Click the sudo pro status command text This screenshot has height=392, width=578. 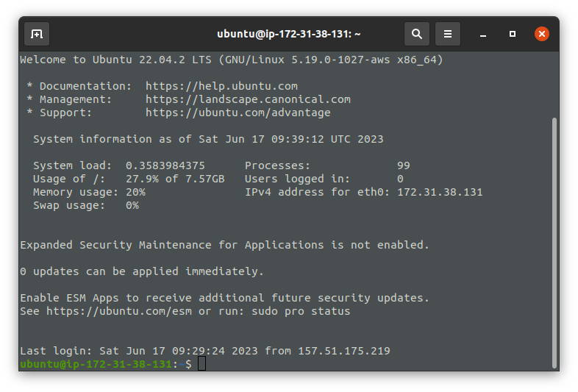click(301, 311)
